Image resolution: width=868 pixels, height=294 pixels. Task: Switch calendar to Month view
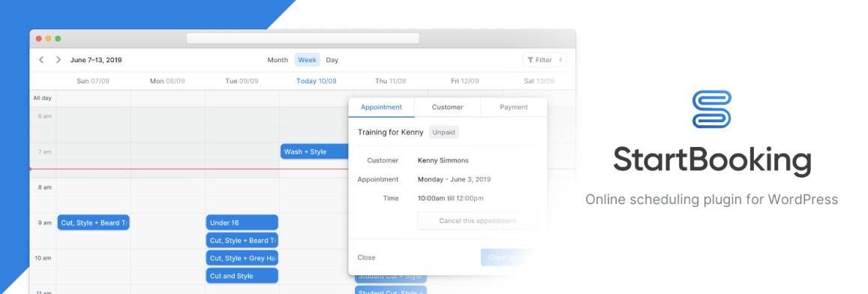pos(278,60)
